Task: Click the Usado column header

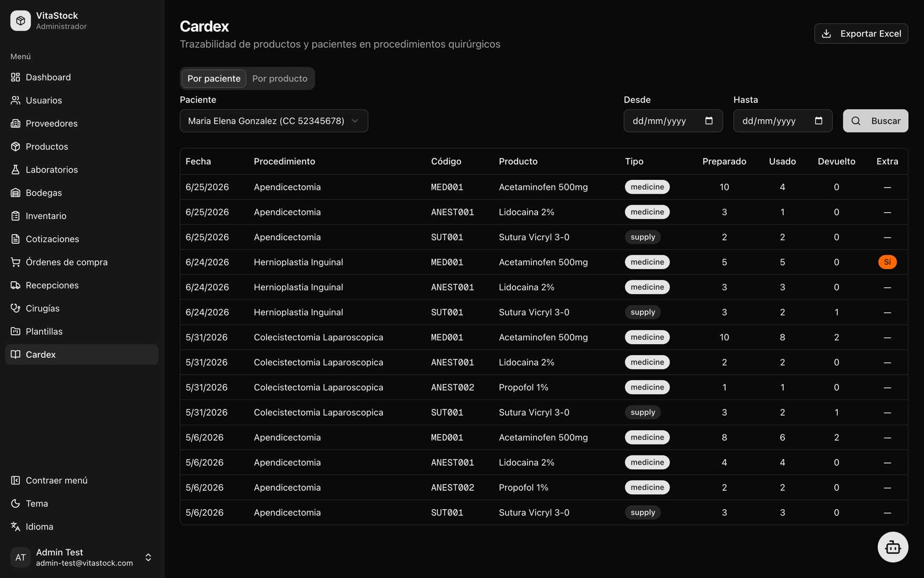Action: pos(782,161)
